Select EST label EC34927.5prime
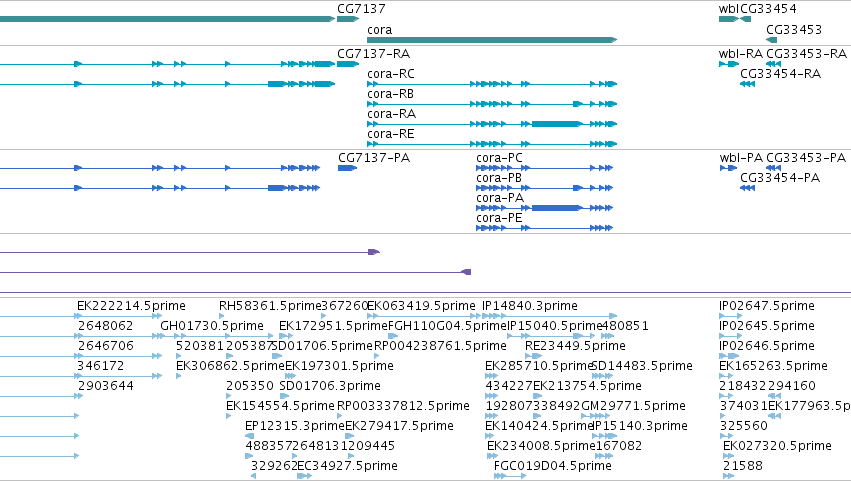The width and height of the screenshot is (851, 481). (x=347, y=467)
